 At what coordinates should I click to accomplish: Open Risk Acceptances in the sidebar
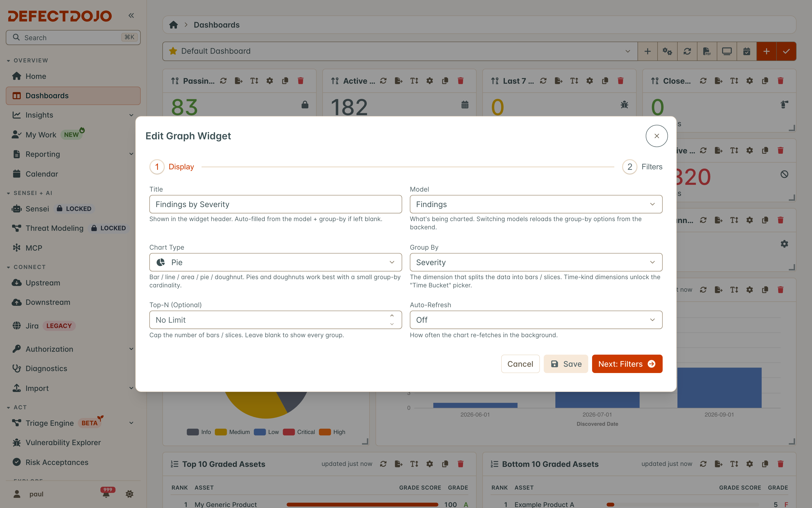[73, 462]
